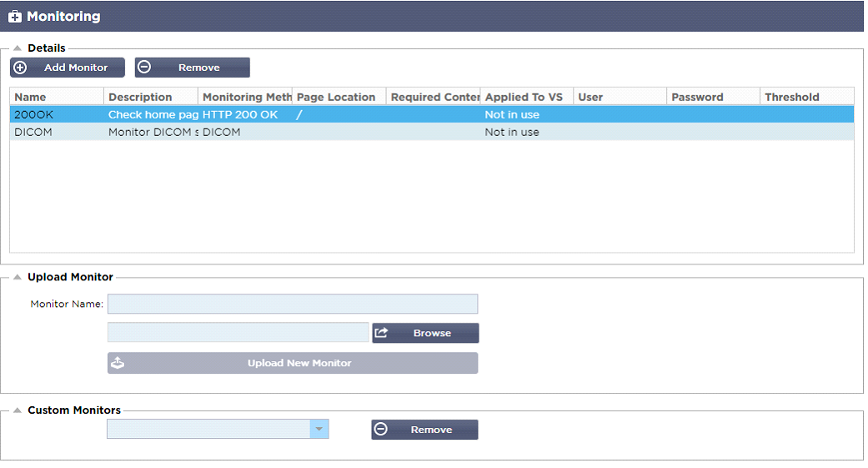Collapse the Details section triangle
This screenshot has height=468, width=868.
click(x=17, y=48)
